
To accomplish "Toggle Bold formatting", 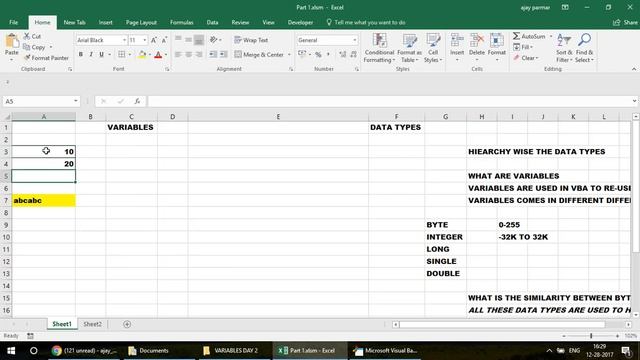I will click(81, 54).
